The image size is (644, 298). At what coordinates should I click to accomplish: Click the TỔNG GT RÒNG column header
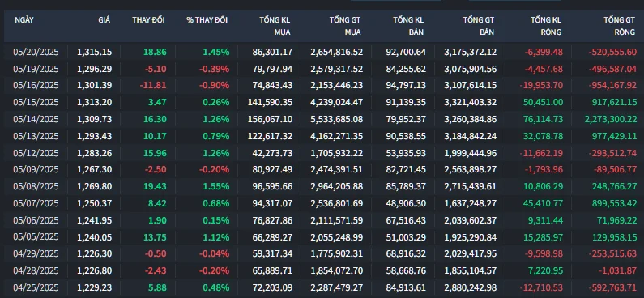click(x=619, y=26)
